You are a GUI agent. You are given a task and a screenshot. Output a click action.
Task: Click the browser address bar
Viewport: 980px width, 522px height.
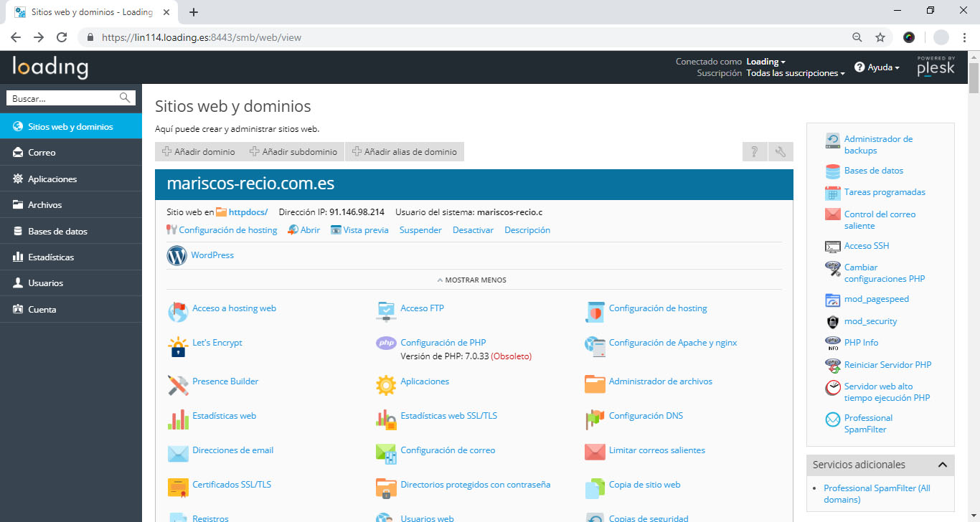[459, 37]
